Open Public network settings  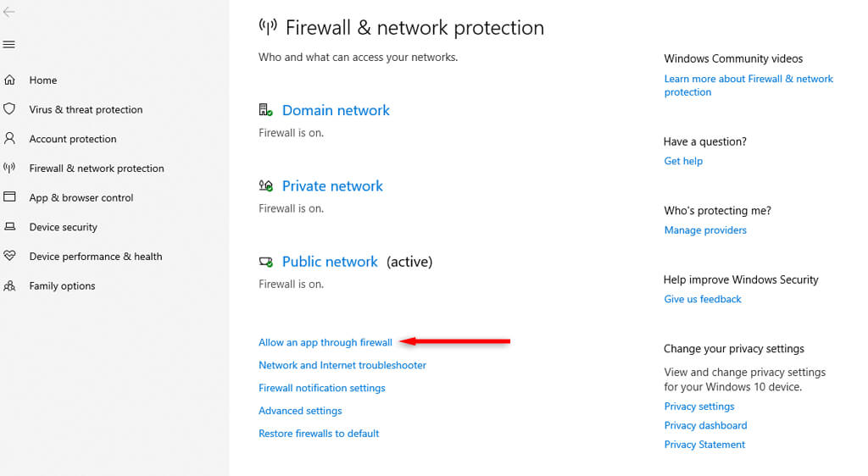pos(330,262)
